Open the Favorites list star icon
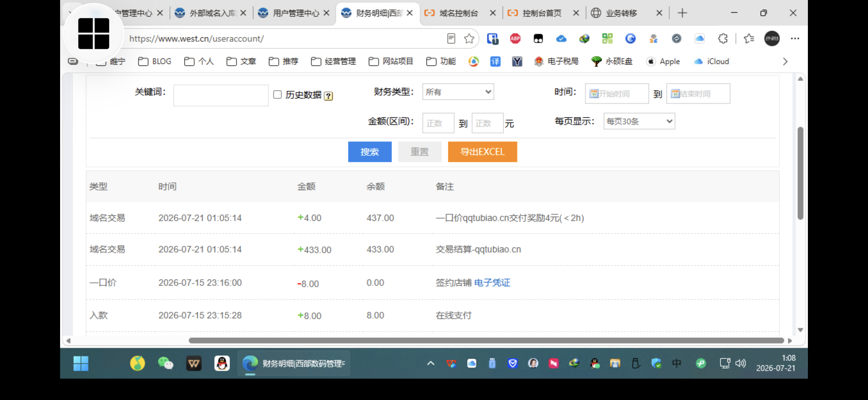Image resolution: width=868 pixels, height=400 pixels. (x=749, y=39)
